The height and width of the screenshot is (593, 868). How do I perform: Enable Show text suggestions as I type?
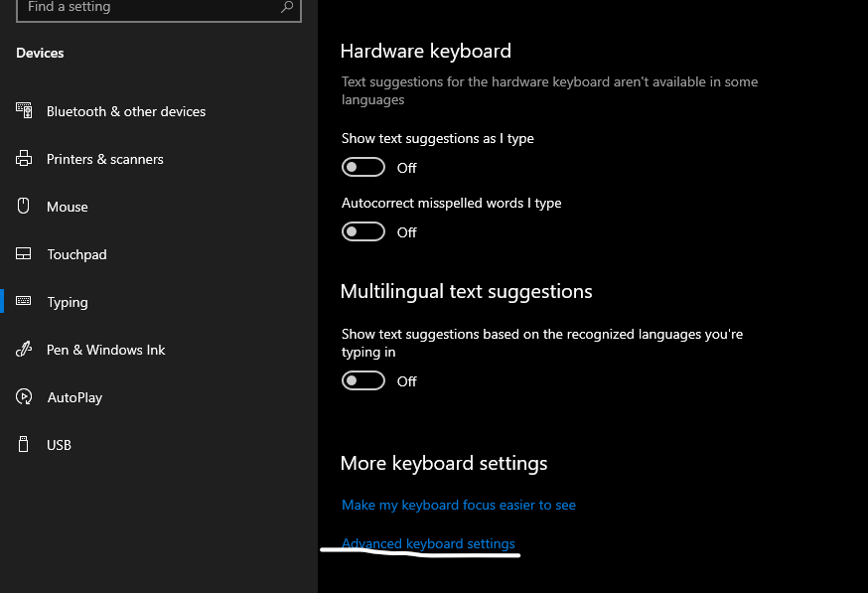click(363, 167)
